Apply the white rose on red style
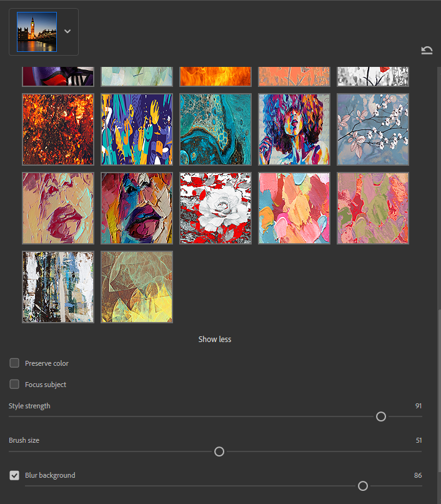 pyautogui.click(x=216, y=208)
